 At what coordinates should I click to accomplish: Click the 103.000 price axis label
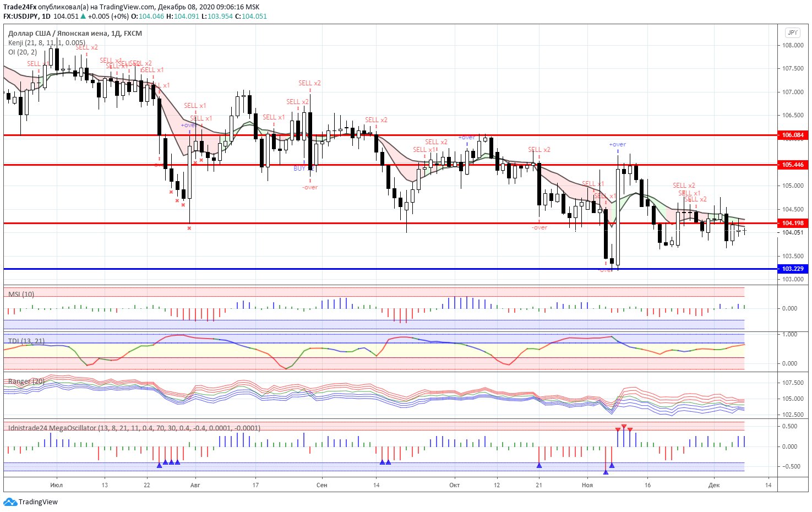click(x=793, y=279)
